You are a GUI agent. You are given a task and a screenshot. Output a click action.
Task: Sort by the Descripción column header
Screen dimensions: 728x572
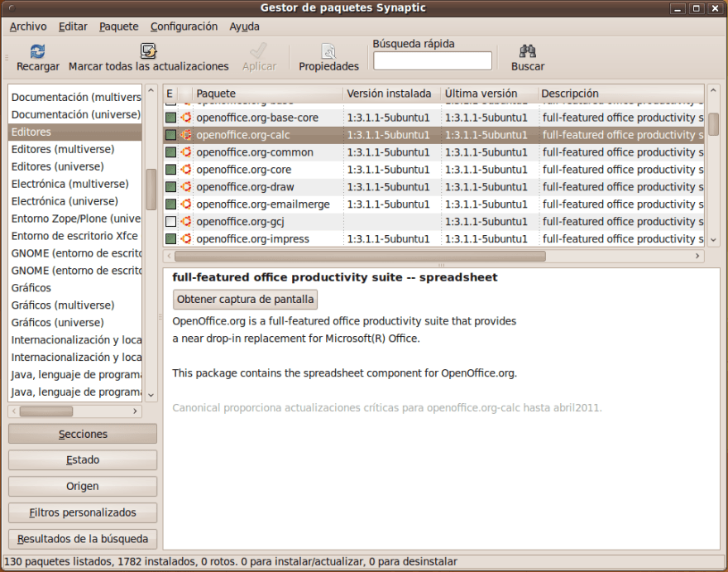621,94
